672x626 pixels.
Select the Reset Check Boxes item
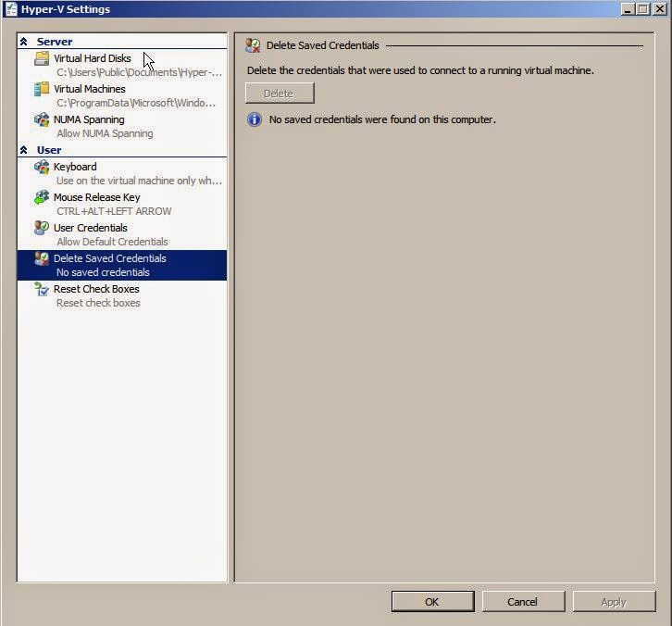[122, 295]
